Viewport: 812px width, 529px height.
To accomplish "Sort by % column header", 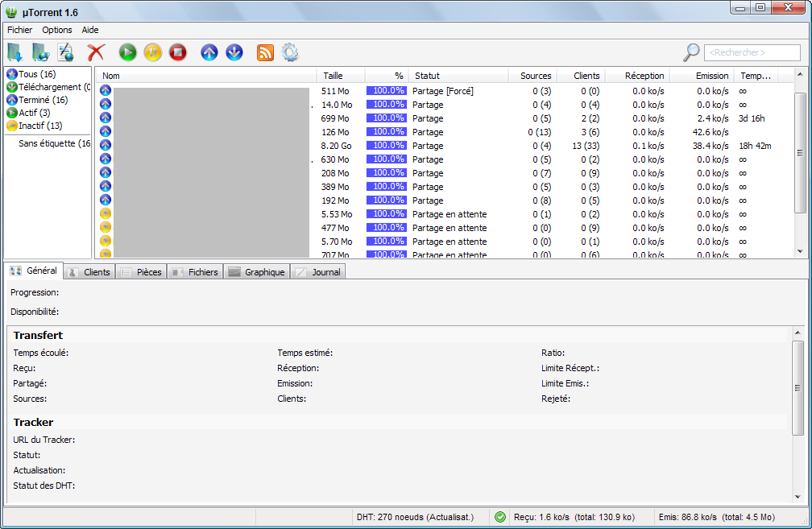I will coord(387,76).
